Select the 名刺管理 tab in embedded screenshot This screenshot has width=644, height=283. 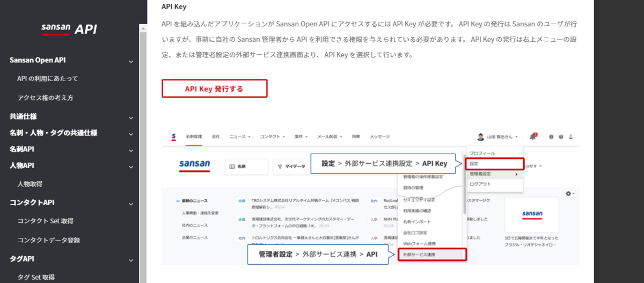tap(193, 136)
